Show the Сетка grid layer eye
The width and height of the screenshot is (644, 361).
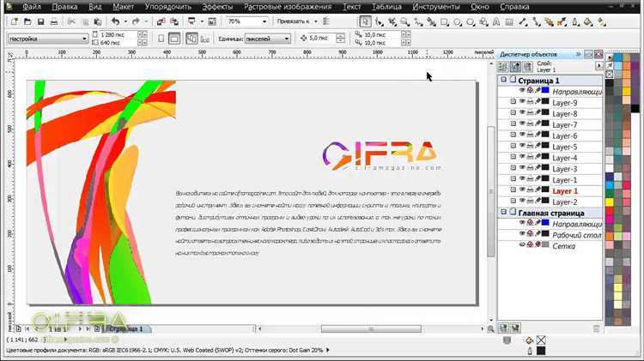pyautogui.click(x=522, y=244)
